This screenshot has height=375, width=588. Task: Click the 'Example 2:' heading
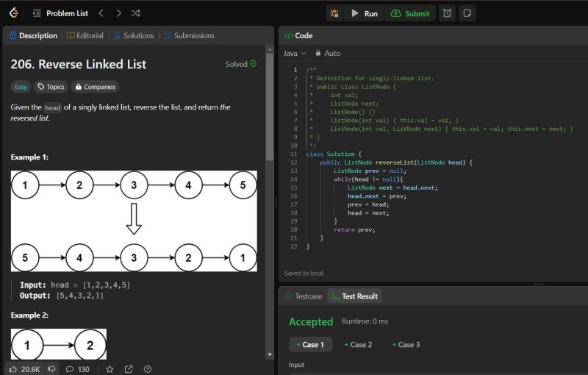(29, 315)
